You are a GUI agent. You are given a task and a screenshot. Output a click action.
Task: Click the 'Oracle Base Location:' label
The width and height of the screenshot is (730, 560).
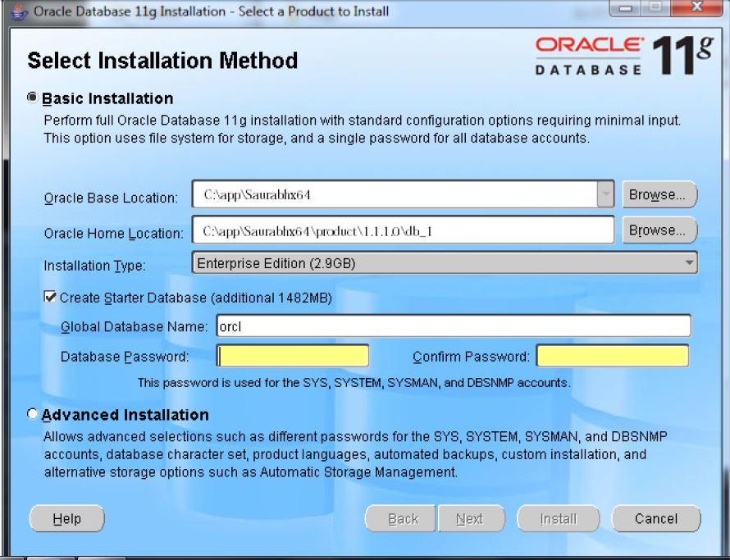111,198
